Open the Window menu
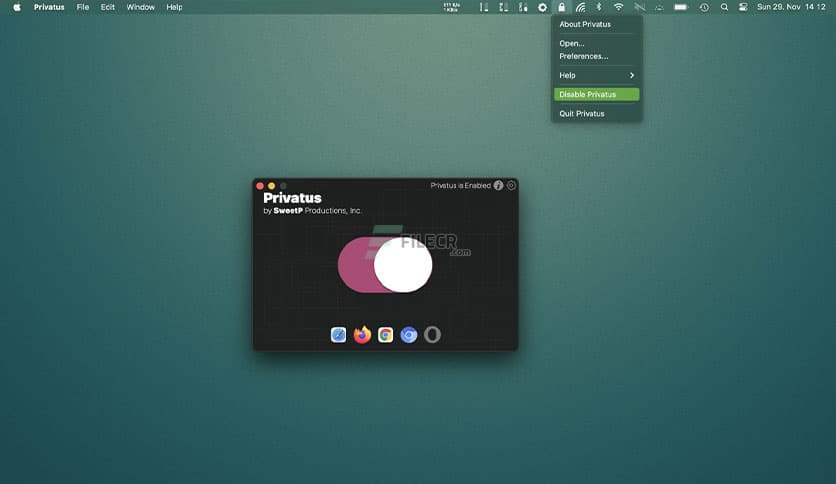The image size is (836, 484). coord(141,7)
